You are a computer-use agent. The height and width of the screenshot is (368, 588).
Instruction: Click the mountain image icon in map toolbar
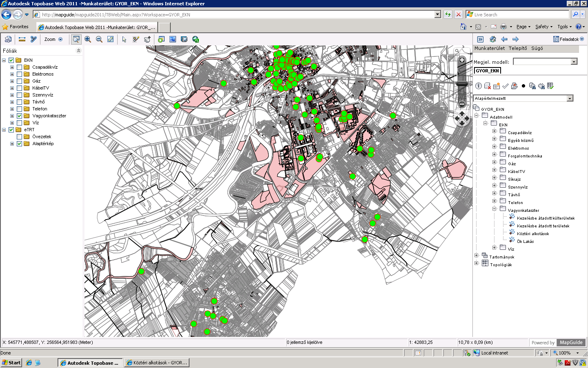point(173,39)
